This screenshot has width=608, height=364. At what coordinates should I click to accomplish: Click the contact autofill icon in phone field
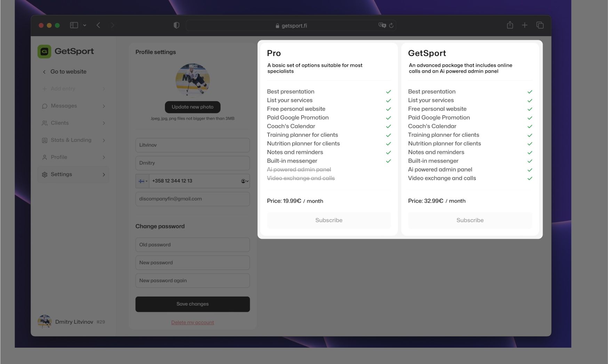point(245,181)
